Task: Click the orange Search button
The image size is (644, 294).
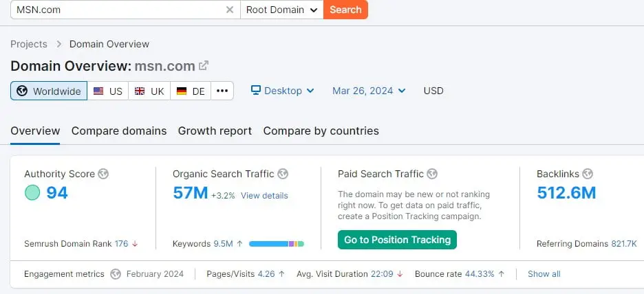Action: 345,10
